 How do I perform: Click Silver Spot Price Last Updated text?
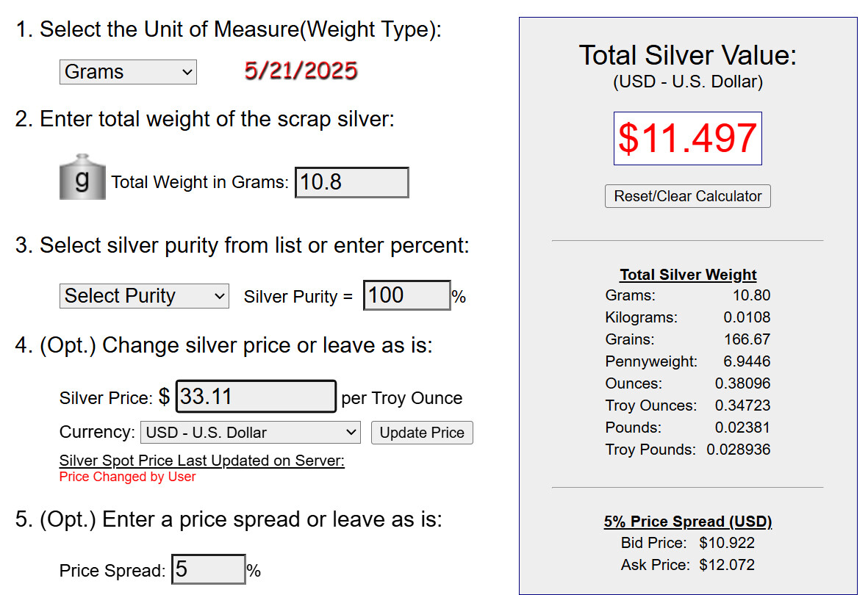coord(201,461)
